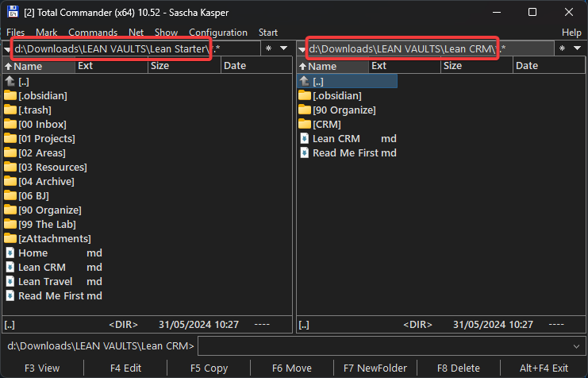Click the Total Commander title bar icon
This screenshot has width=588, height=378.
pyautogui.click(x=13, y=12)
